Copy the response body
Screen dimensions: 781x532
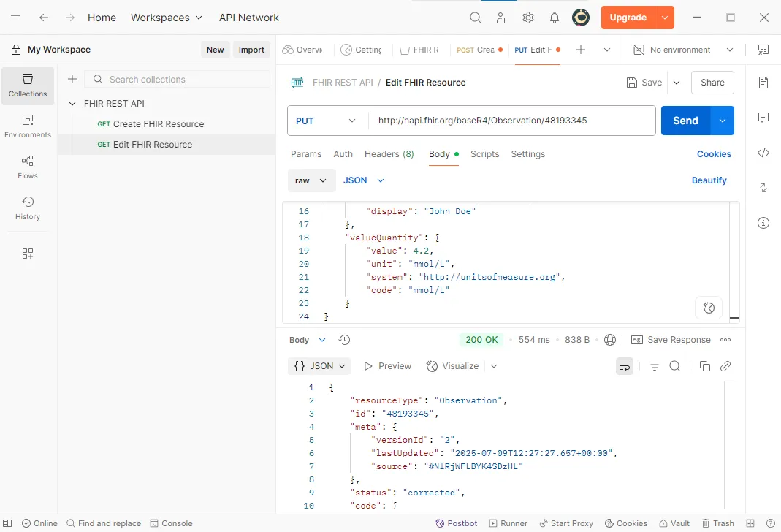[704, 366]
